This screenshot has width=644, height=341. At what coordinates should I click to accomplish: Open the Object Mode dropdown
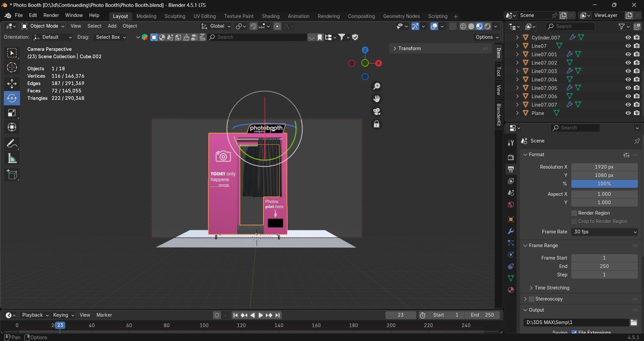click(x=43, y=26)
